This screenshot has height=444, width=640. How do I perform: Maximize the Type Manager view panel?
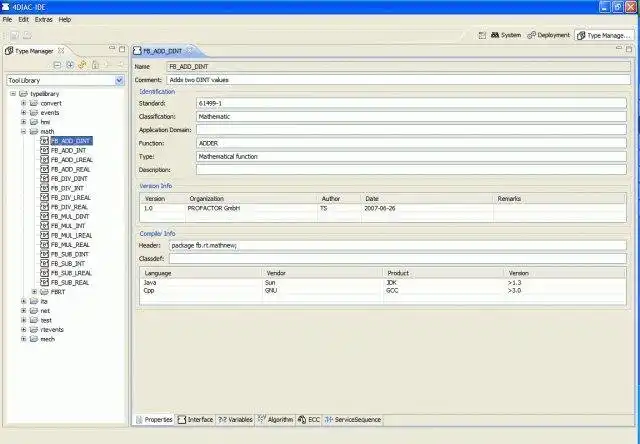[x=122, y=49]
